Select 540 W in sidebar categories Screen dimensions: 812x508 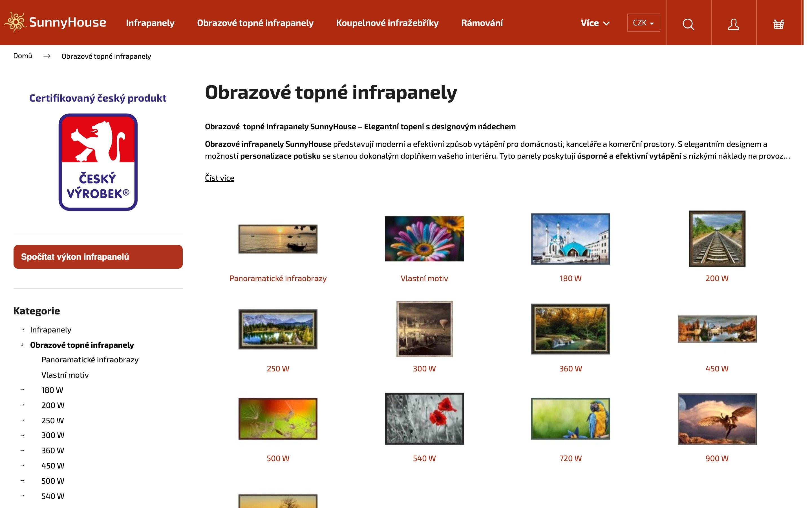tap(53, 496)
